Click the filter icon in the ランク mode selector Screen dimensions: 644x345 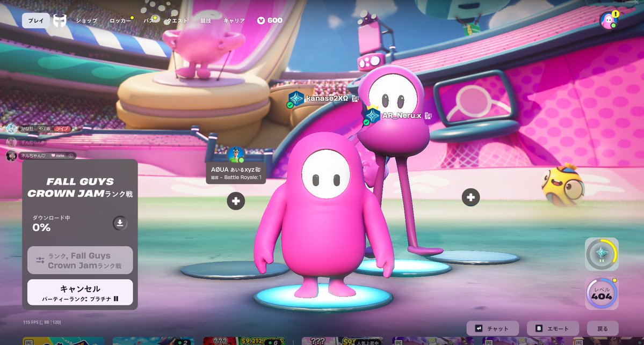point(40,260)
